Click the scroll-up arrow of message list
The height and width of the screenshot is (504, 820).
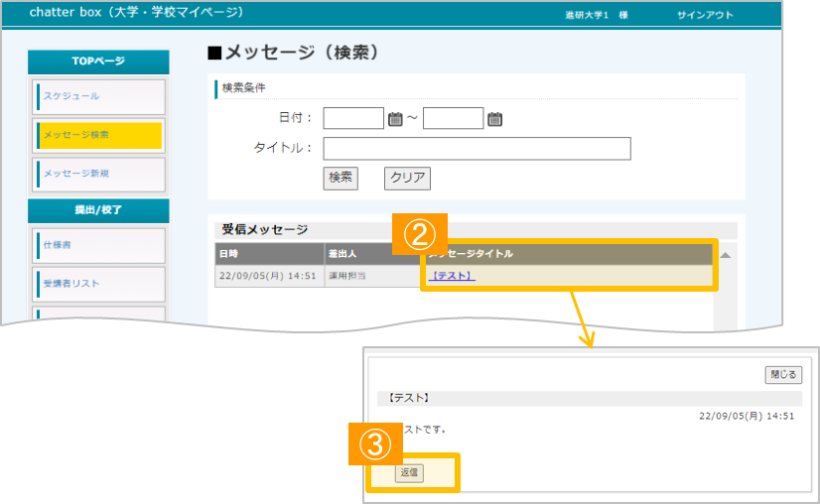click(x=726, y=255)
